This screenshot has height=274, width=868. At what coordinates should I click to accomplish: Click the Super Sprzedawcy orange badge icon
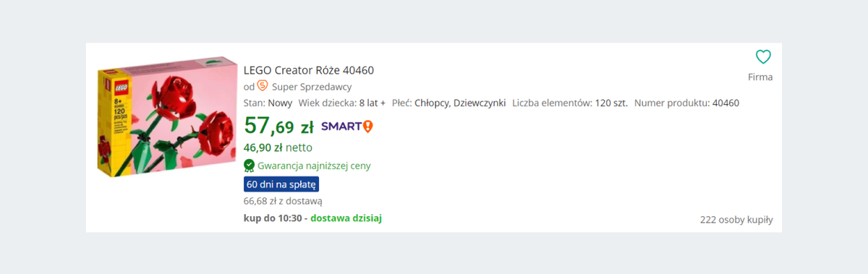(x=263, y=86)
